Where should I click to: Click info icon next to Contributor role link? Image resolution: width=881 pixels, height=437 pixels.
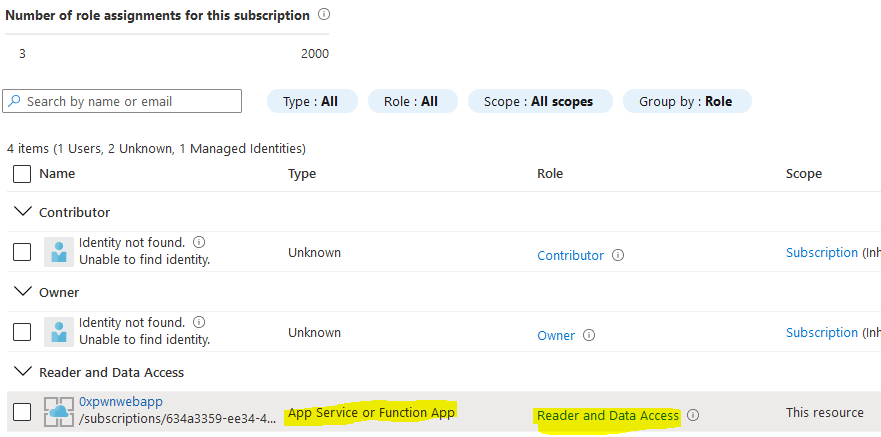618,255
